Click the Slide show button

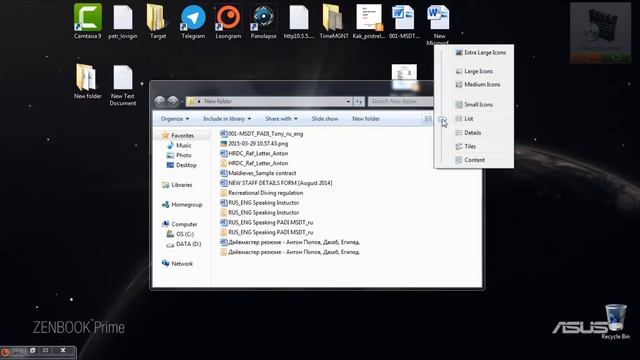pos(325,119)
